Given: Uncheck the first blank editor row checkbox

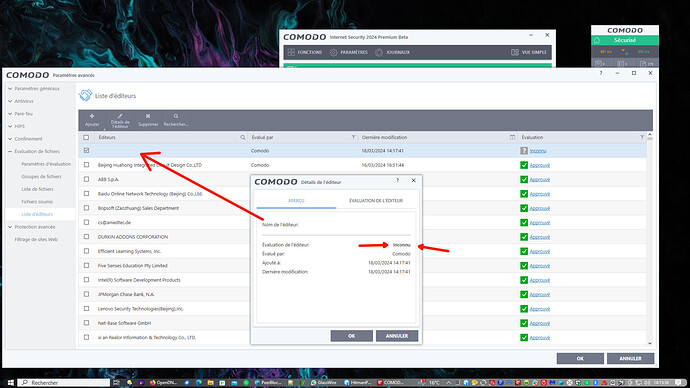Looking at the screenshot, I should pyautogui.click(x=86, y=150).
